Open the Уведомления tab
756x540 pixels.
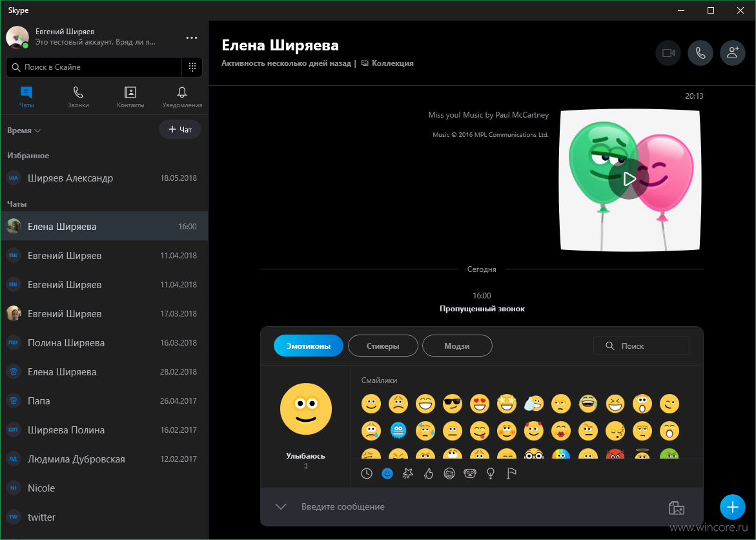182,96
